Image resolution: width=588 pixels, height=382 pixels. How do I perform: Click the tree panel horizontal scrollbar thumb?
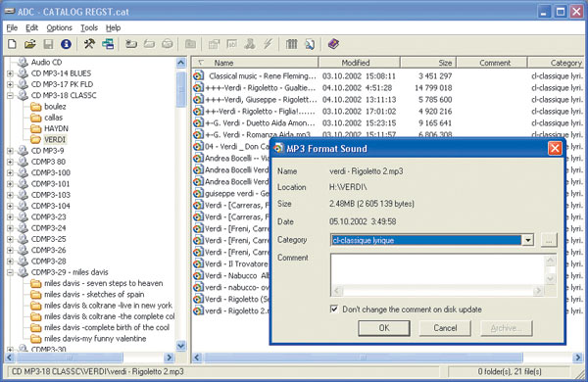[69, 358]
